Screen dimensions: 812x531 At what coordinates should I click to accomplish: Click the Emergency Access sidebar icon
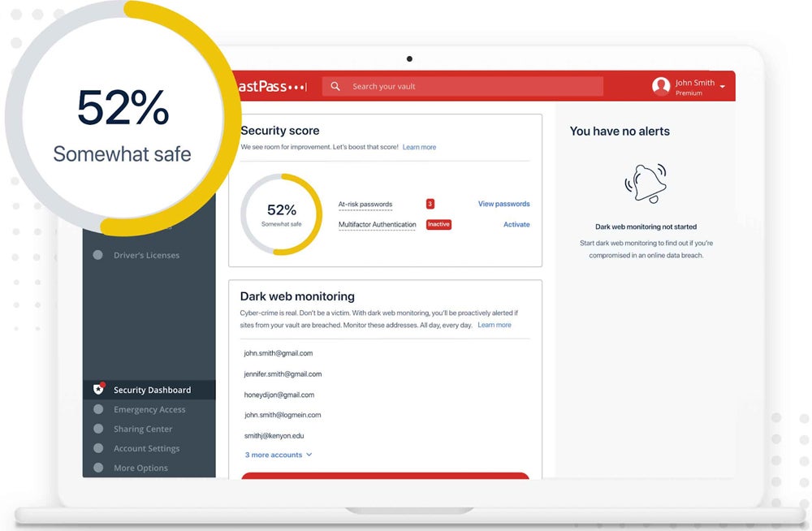(98, 409)
